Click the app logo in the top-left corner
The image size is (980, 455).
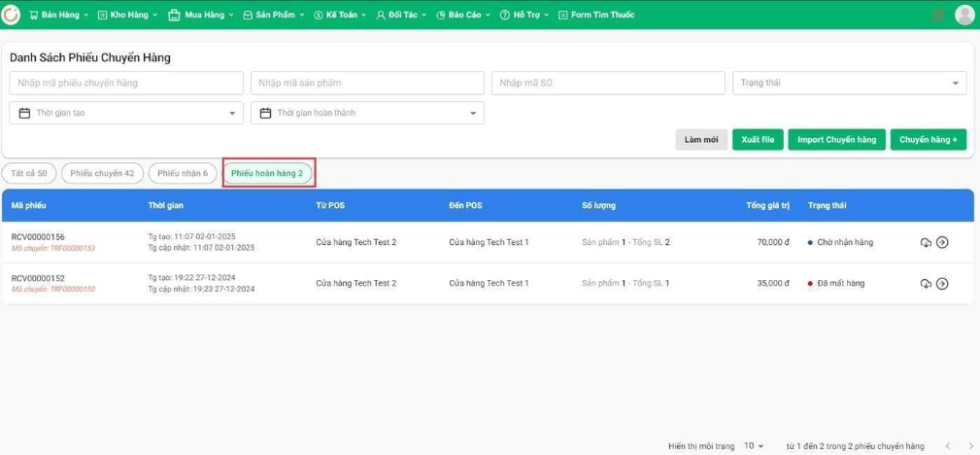pyautogui.click(x=13, y=15)
